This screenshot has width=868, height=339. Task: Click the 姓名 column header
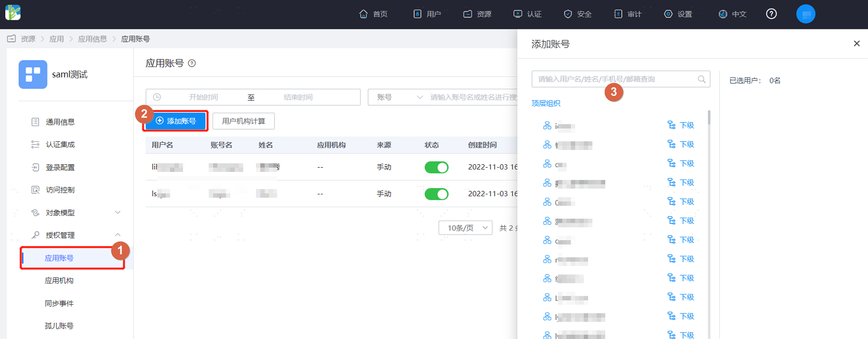click(x=266, y=145)
